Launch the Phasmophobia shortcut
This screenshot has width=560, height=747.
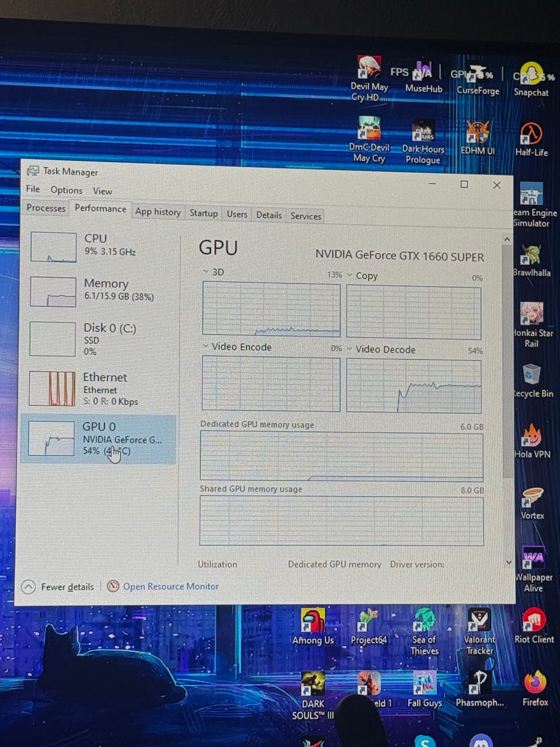click(x=480, y=689)
